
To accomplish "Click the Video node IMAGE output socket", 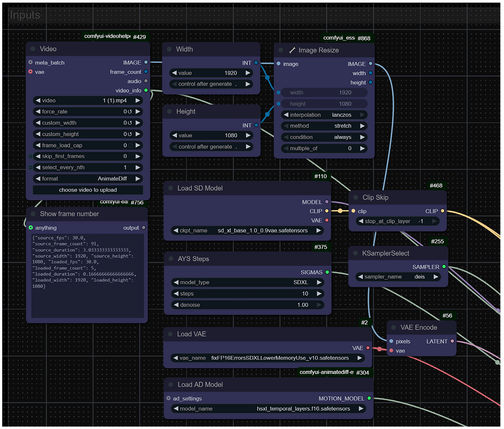I will point(146,62).
